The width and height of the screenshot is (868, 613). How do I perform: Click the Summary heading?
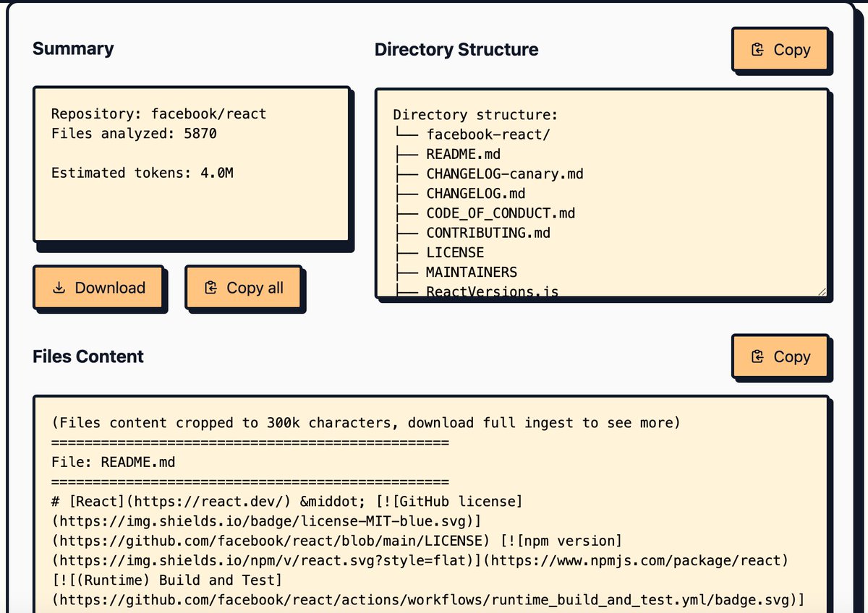click(73, 48)
